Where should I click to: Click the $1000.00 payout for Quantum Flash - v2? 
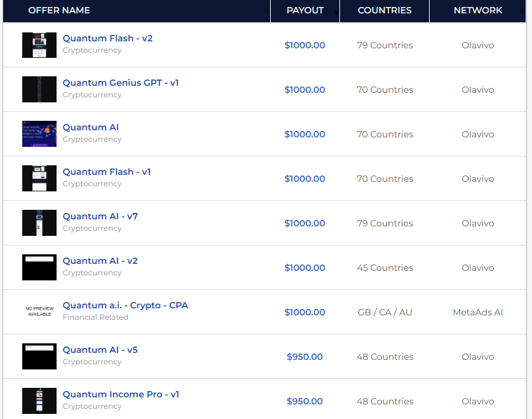pos(304,45)
